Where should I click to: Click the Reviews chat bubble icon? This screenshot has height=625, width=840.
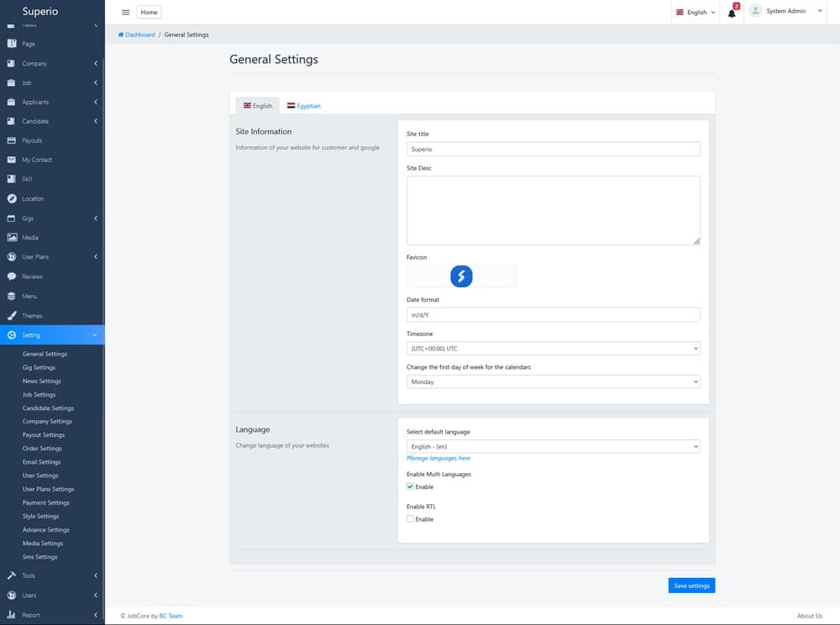pos(12,276)
